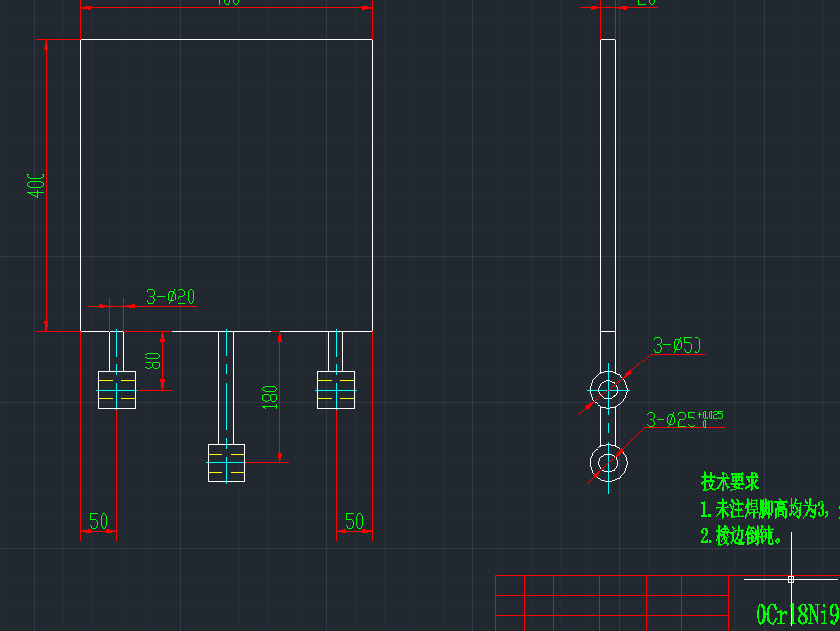Click the 技术要求 heading text
The height and width of the screenshot is (631, 840).
coord(730,482)
